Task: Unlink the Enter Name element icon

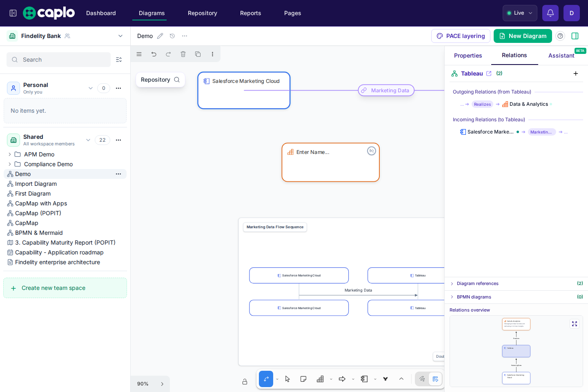Action: [372, 151]
